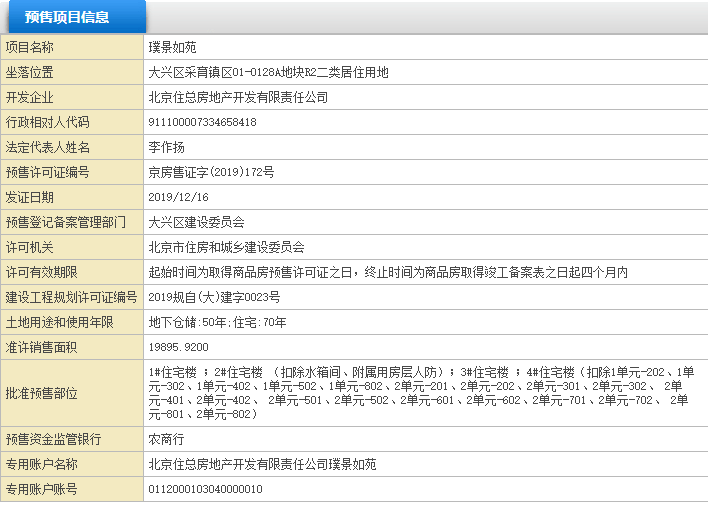Click the bank value 农商行
This screenshot has height=505, width=708.
coord(167,439)
